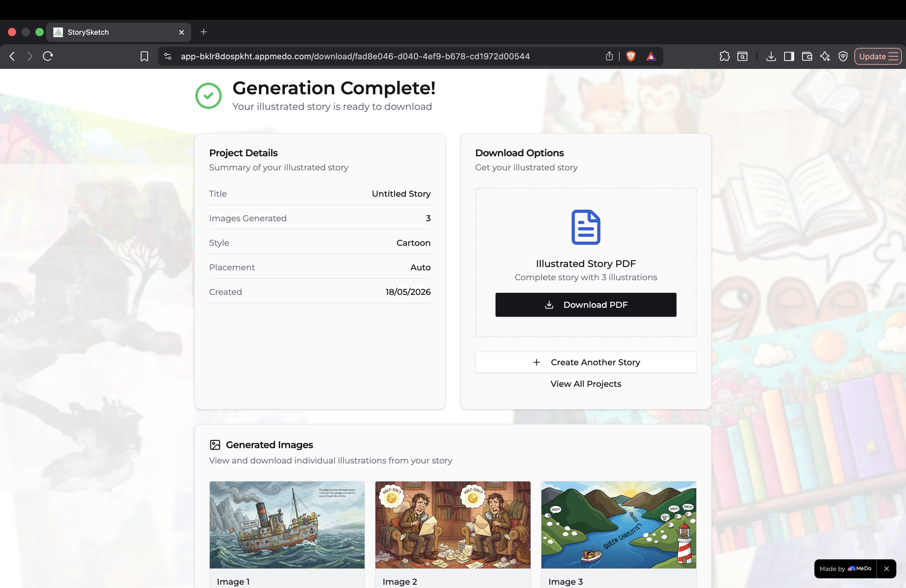Click the blue PDF document icon
The image size is (906, 588).
tap(585, 227)
